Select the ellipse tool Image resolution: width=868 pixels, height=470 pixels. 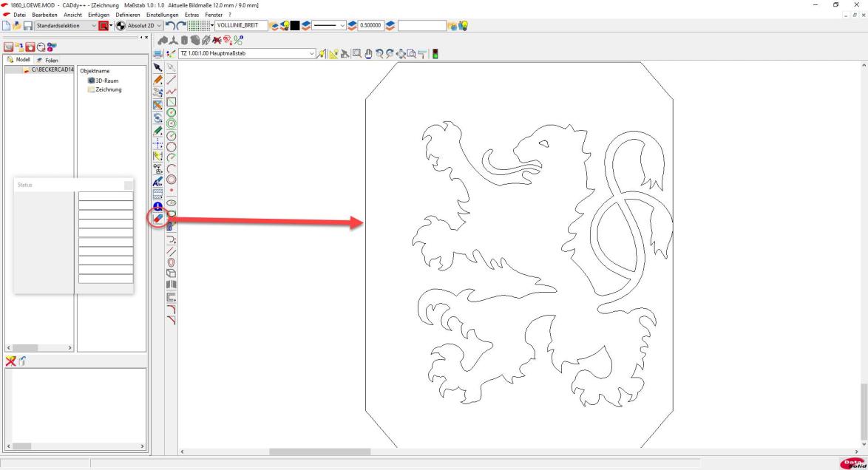(172, 202)
